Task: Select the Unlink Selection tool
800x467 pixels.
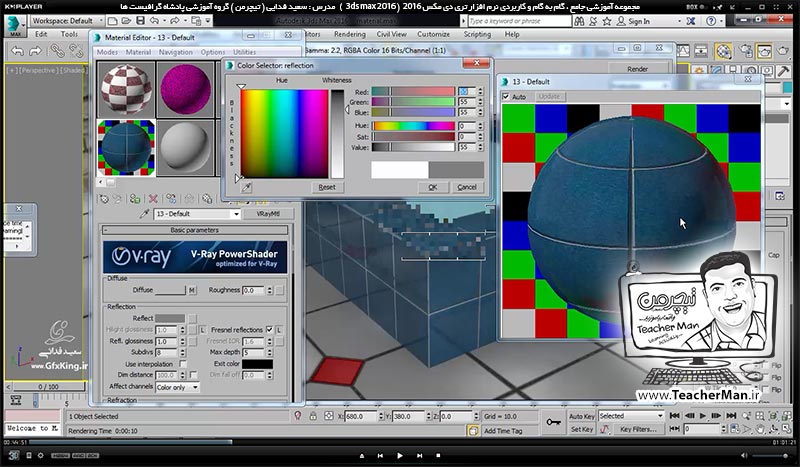Action: (x=76, y=51)
